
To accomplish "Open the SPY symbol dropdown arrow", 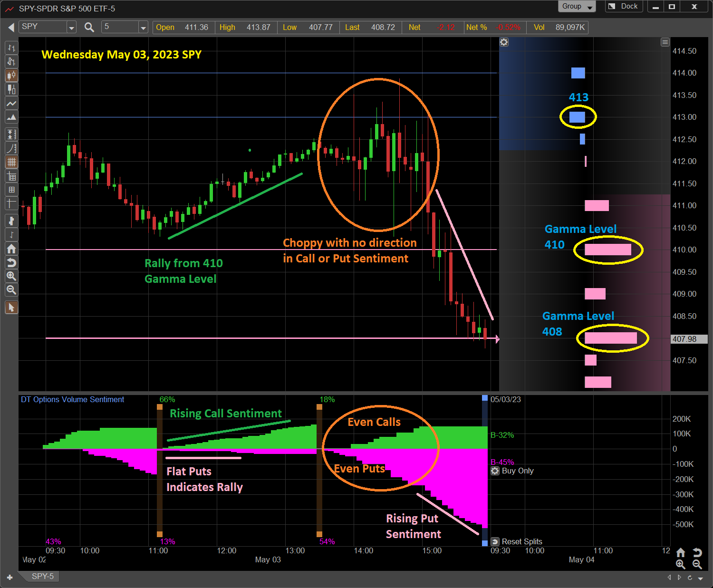I will pos(72,28).
